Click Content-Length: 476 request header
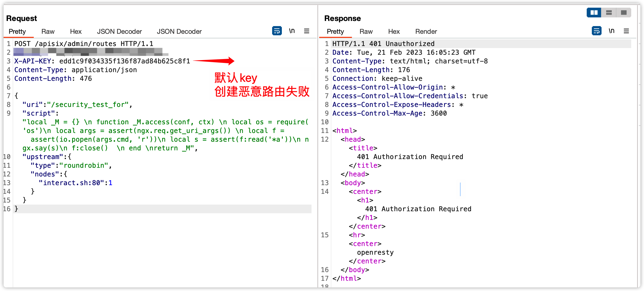Viewport: 644px width, 291px height. 53,79
